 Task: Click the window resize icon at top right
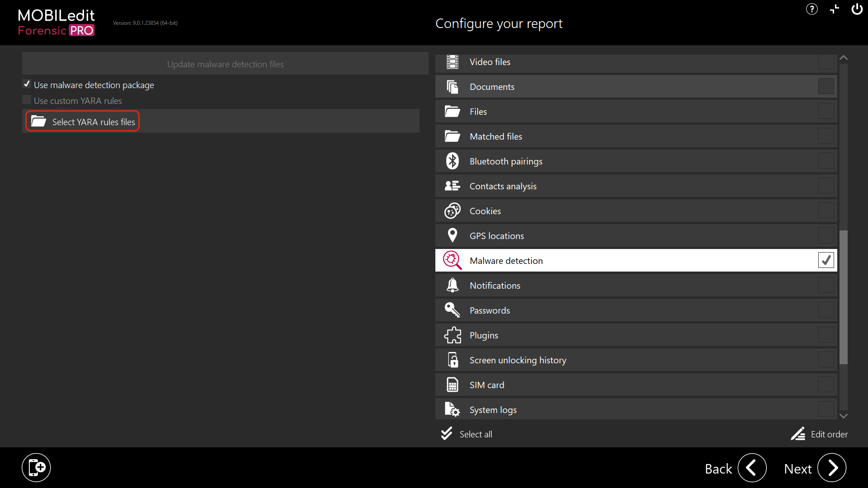click(x=834, y=9)
